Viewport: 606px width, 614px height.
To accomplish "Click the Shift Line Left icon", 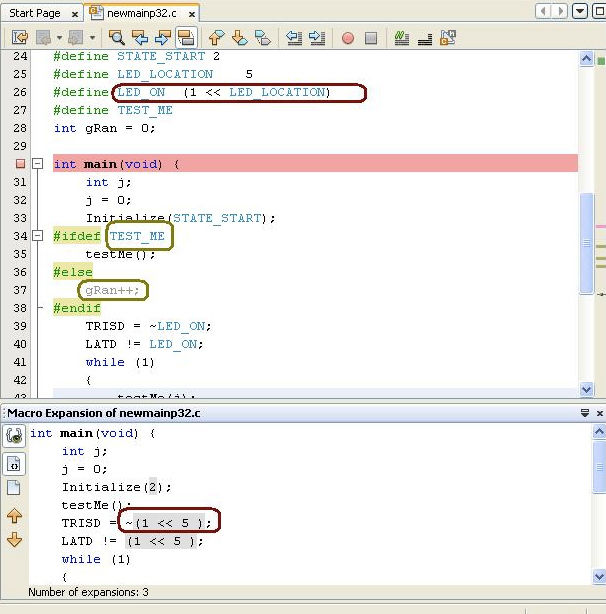I will pyautogui.click(x=294, y=38).
